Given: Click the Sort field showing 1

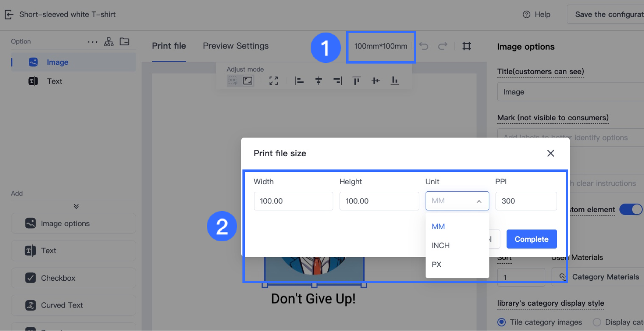Looking at the screenshot, I should click(521, 277).
